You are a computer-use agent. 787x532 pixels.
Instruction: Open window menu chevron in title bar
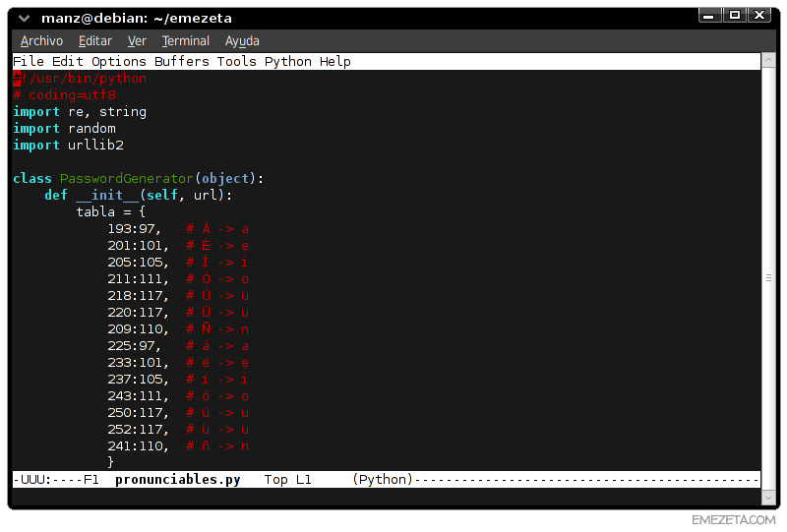tap(24, 19)
